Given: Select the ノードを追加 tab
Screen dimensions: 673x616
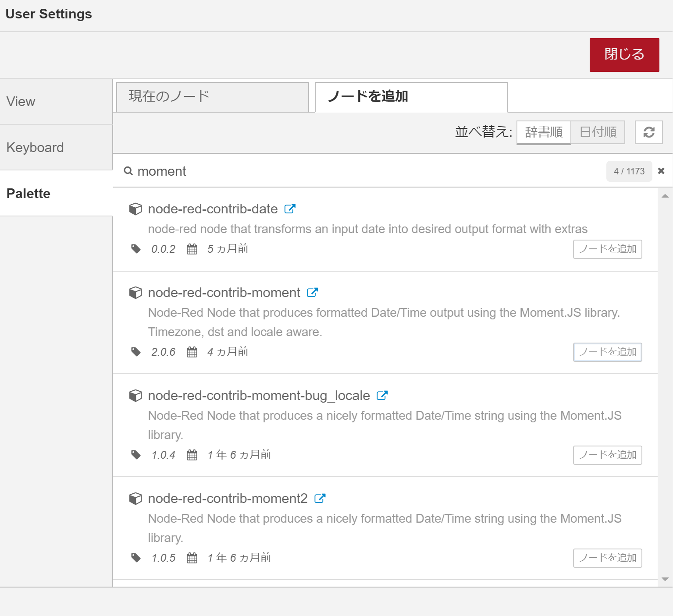Looking at the screenshot, I should [411, 97].
